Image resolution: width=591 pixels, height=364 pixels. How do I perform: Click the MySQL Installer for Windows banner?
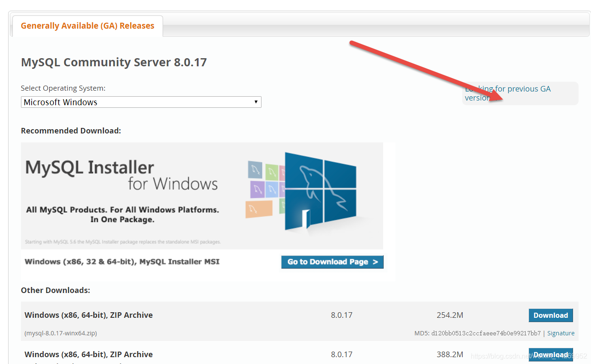click(202, 196)
